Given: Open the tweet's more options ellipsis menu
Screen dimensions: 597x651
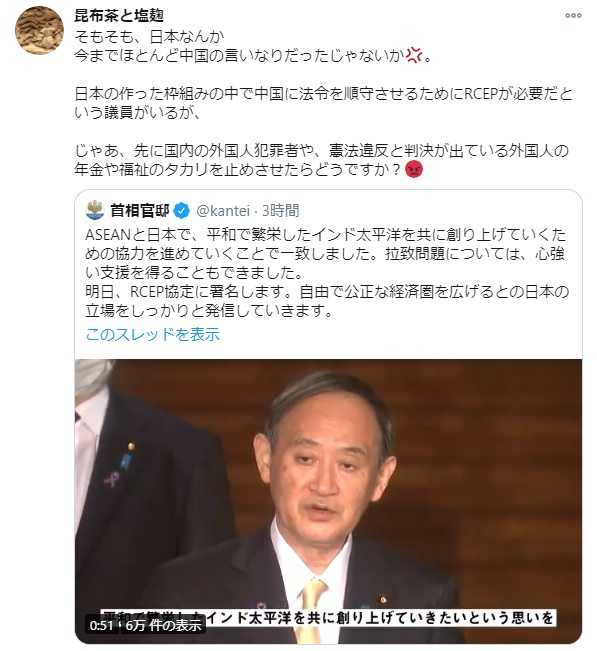Looking at the screenshot, I should tap(573, 15).
